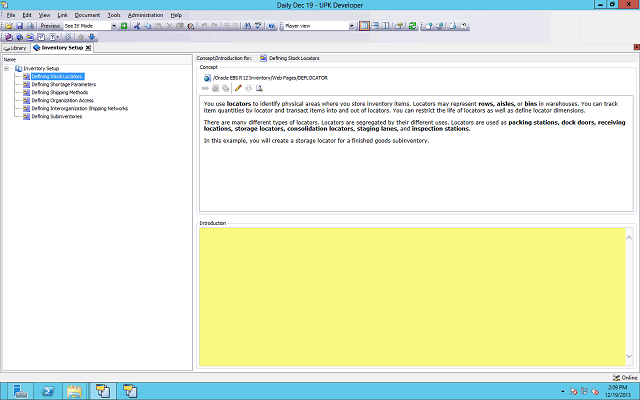The height and width of the screenshot is (400, 640).
Task: Open the Administration menu
Action: (145, 16)
